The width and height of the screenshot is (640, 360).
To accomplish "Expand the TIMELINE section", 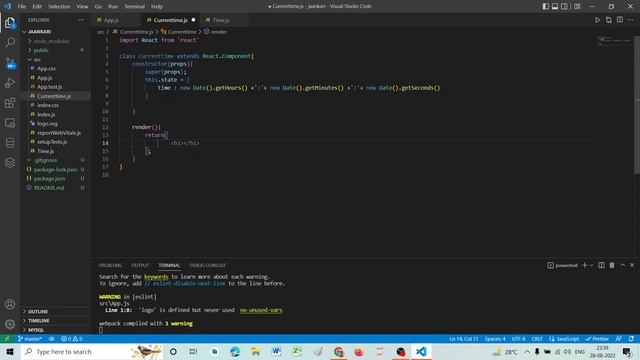I will tap(38, 321).
